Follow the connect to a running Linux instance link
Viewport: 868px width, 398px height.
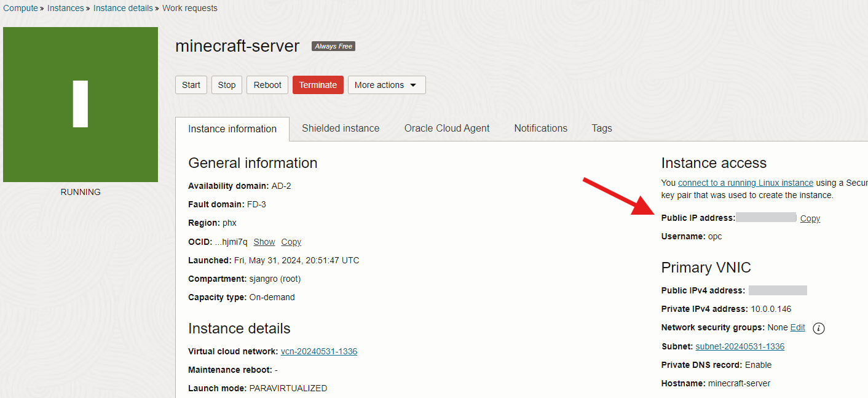coord(745,183)
